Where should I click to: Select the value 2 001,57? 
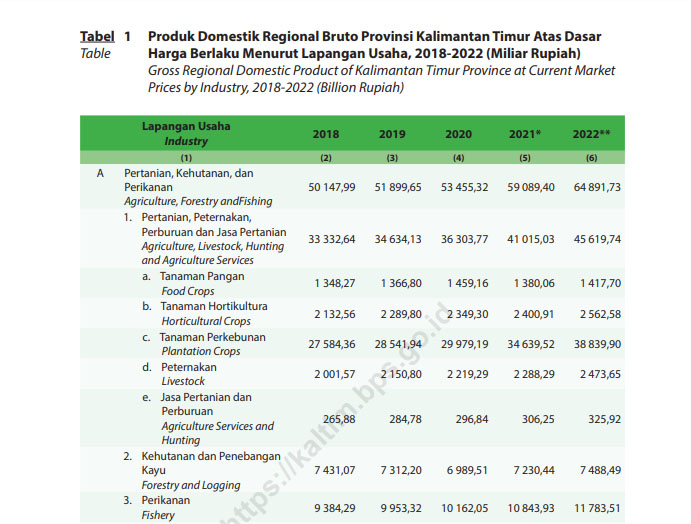click(x=335, y=374)
